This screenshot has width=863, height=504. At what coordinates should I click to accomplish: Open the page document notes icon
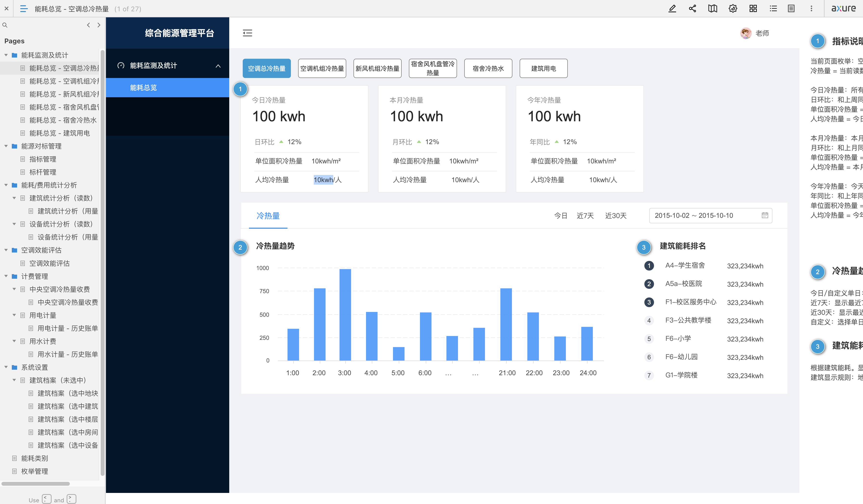coord(791,9)
